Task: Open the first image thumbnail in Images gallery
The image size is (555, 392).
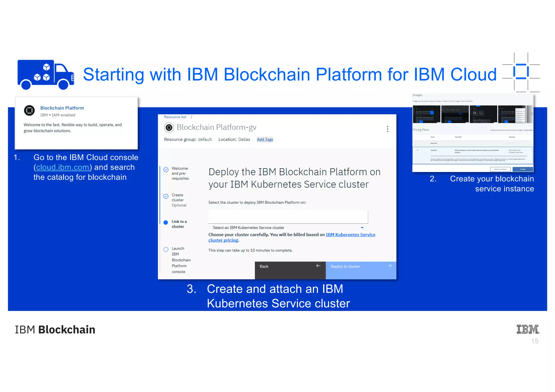Action: tap(426, 114)
